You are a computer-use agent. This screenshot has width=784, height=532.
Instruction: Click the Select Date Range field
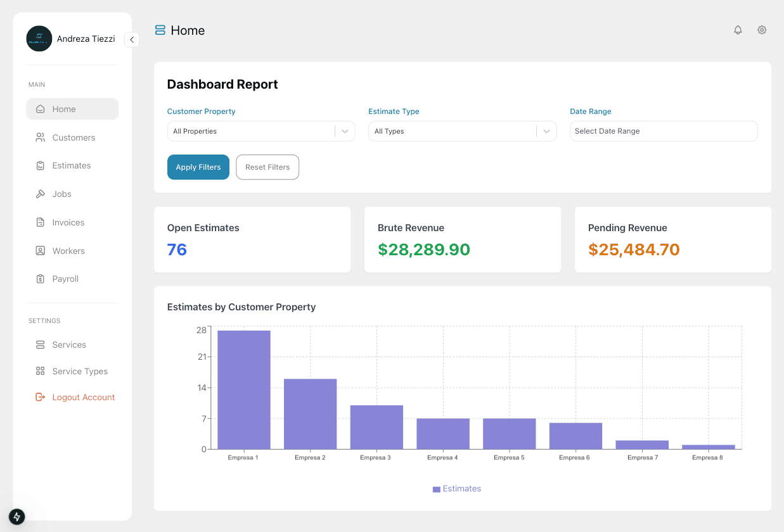coord(663,131)
